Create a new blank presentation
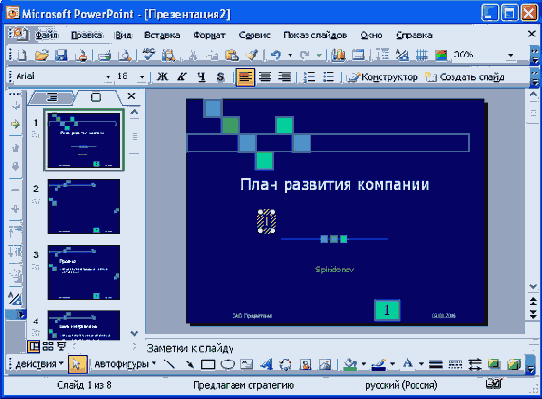Image resolution: width=542 pixels, height=399 pixels. point(22,55)
